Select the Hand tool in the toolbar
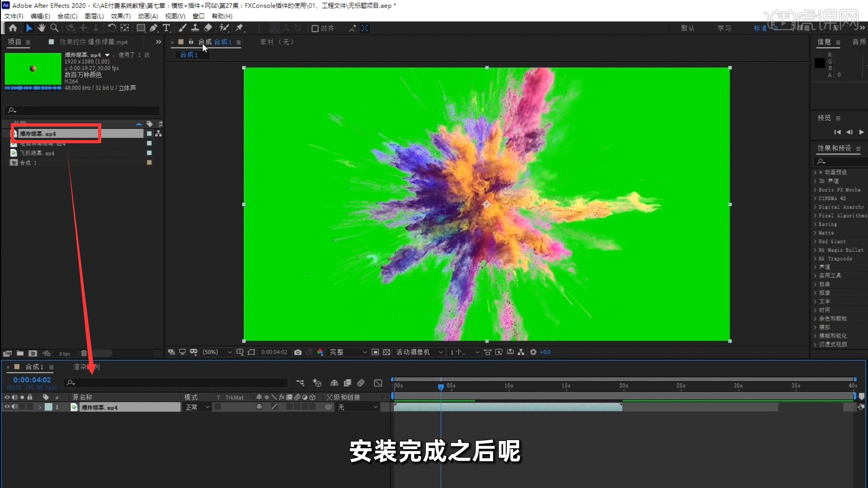Image resolution: width=868 pixels, height=488 pixels. pos(41,28)
